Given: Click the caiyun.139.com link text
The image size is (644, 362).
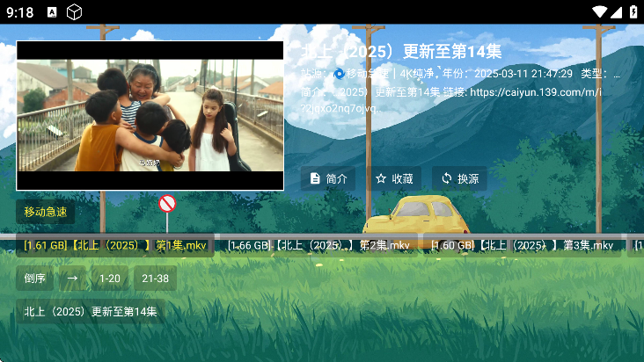Looking at the screenshot, I should pos(536,92).
